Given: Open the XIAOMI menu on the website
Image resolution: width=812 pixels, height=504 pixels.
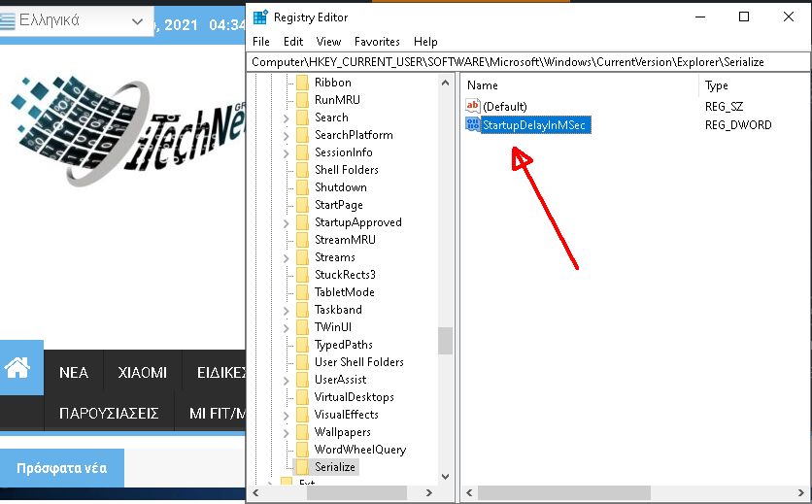Looking at the screenshot, I should point(143,373).
